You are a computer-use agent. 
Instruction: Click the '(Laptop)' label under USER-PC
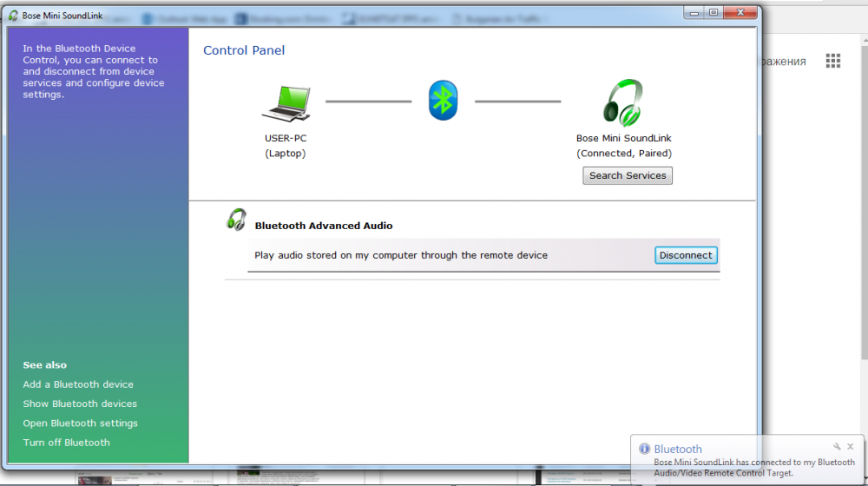click(285, 154)
